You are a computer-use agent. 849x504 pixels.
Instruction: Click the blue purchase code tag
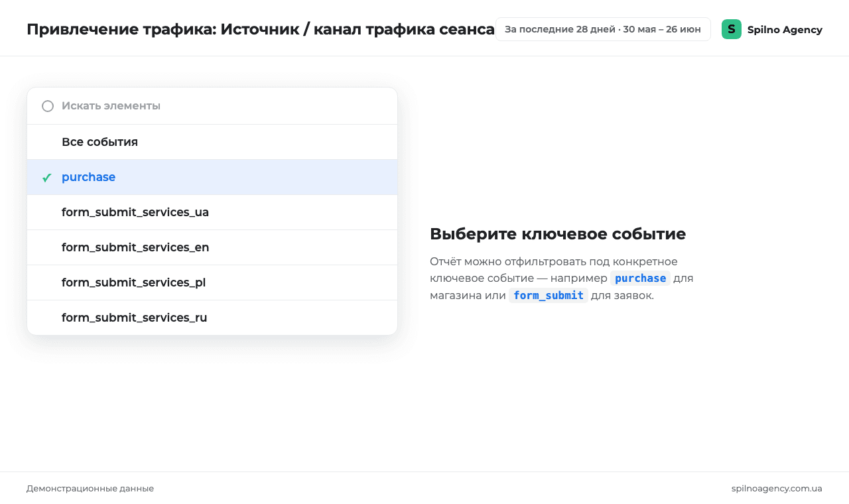[640, 279]
